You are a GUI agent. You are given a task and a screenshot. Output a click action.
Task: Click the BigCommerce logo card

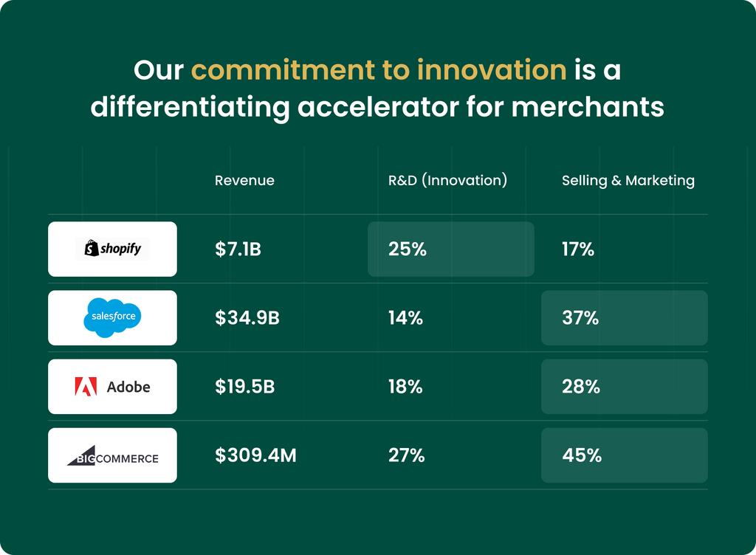112,455
